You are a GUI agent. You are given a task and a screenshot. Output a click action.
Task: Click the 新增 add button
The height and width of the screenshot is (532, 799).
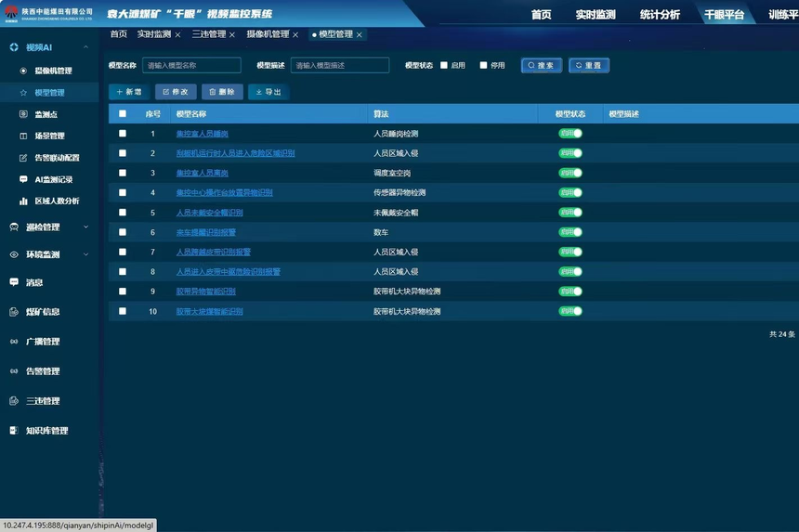click(x=129, y=92)
